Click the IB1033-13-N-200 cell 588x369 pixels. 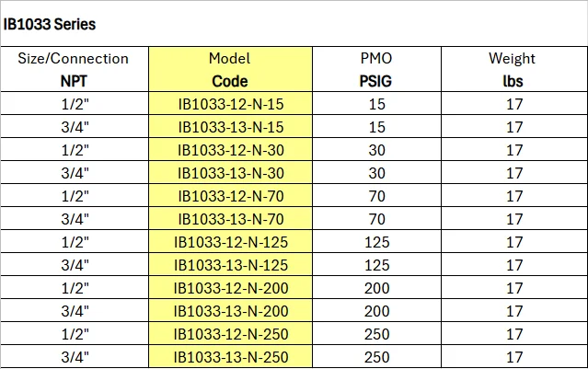(x=230, y=311)
